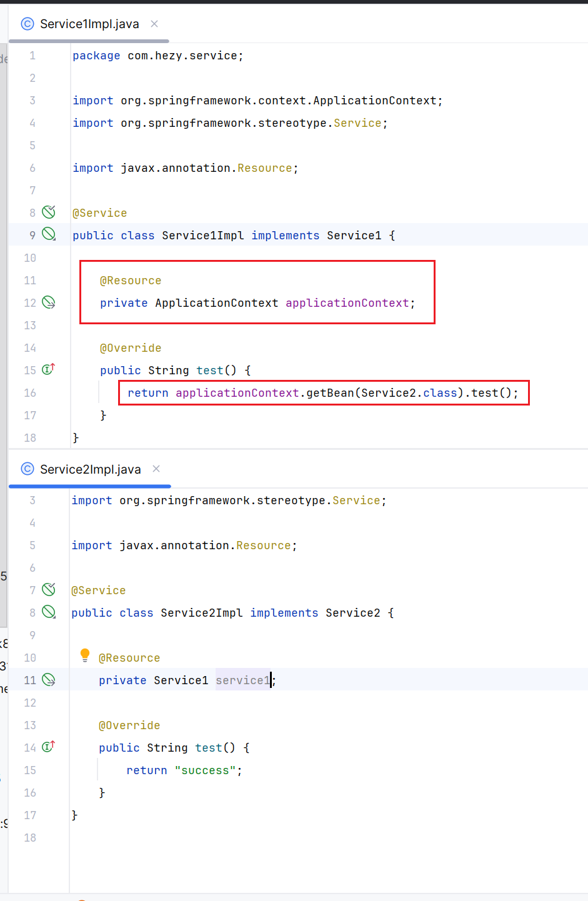The height and width of the screenshot is (901, 588).
Task: Click the @Service annotation in Service1Impl
Action: [100, 213]
